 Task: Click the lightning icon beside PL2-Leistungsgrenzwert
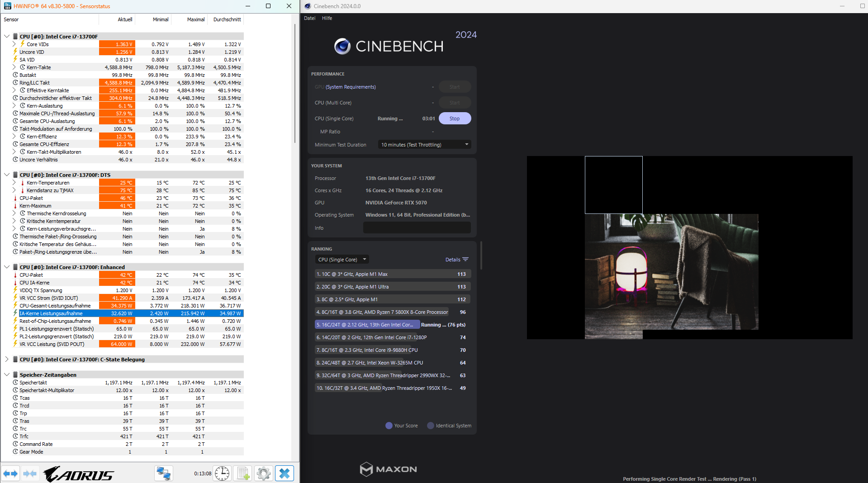(x=15, y=336)
